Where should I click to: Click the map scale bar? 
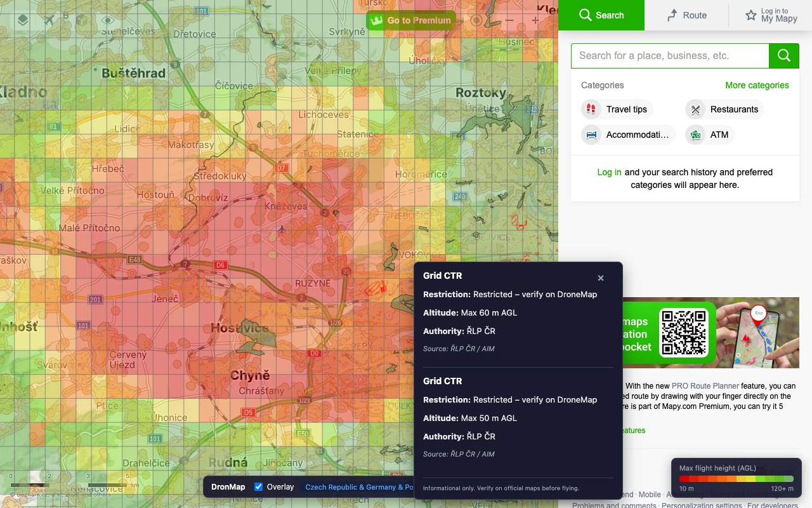(69, 484)
